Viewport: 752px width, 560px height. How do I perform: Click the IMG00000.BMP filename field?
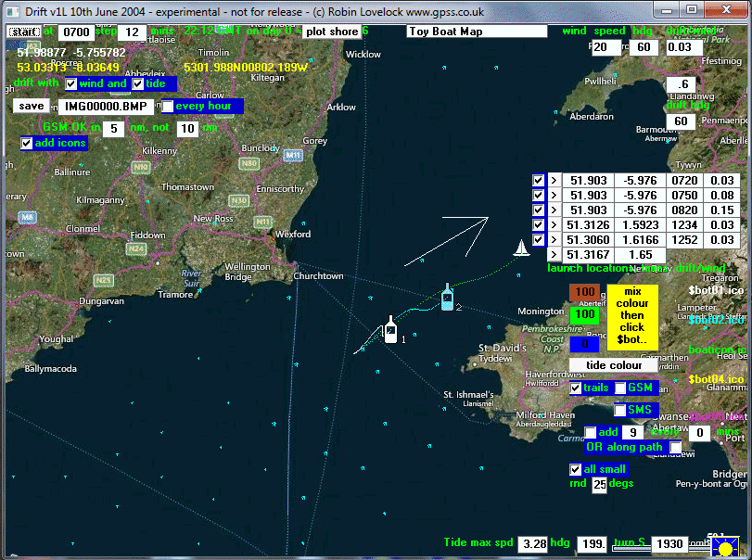coord(108,106)
